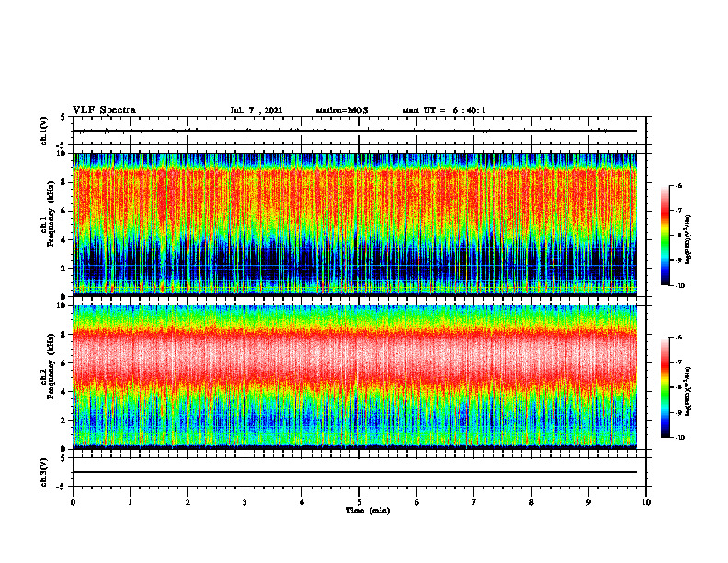Click the ch.1 spectrogram color bar
The image size is (728, 563).
point(665,236)
